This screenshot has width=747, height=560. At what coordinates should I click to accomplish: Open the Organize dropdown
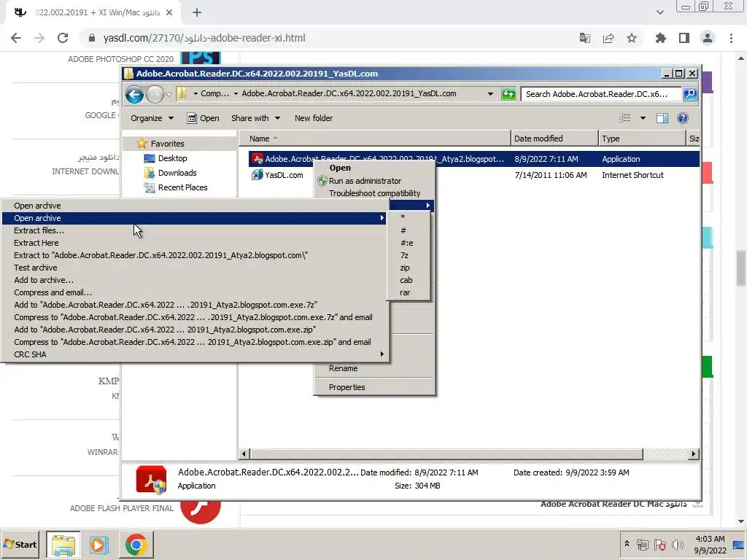152,118
